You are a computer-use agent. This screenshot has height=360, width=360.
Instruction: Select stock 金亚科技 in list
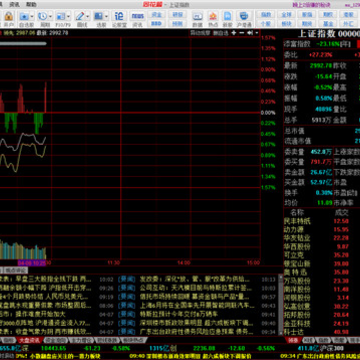tap(297, 323)
